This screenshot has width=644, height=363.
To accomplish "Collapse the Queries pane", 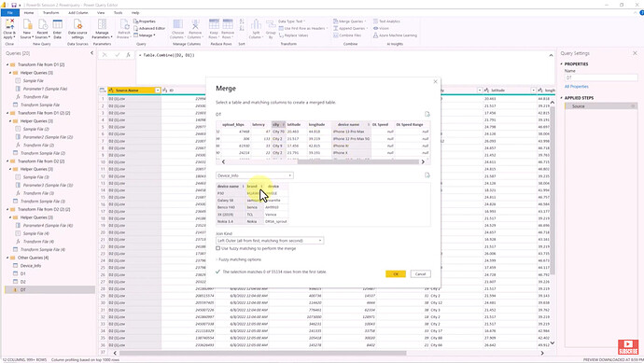I will click(x=91, y=53).
